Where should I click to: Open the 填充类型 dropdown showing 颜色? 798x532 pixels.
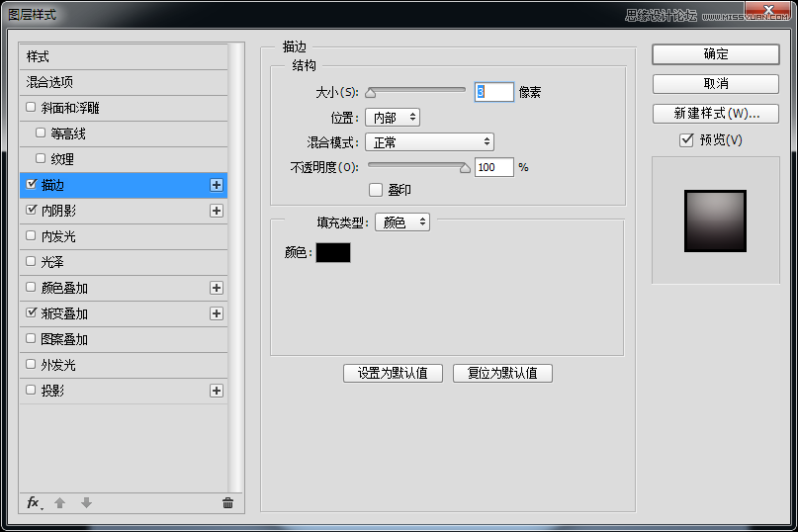coord(402,222)
